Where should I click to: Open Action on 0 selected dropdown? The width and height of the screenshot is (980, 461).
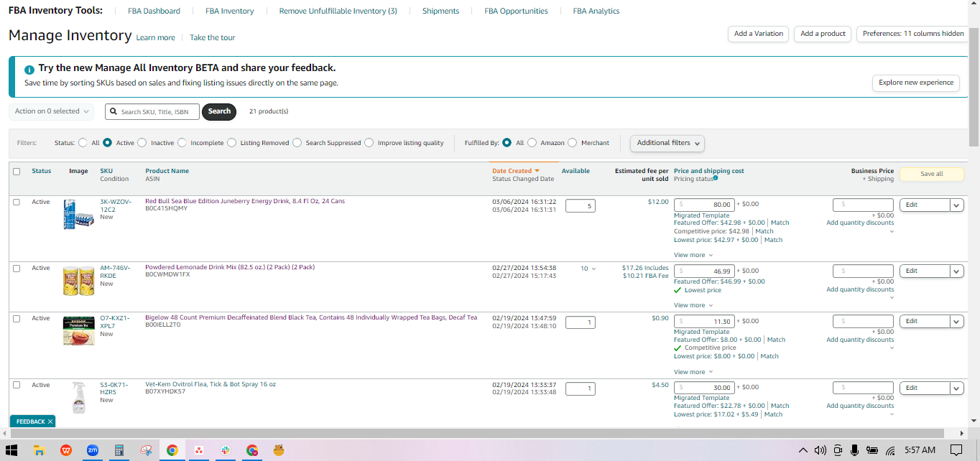tap(52, 111)
